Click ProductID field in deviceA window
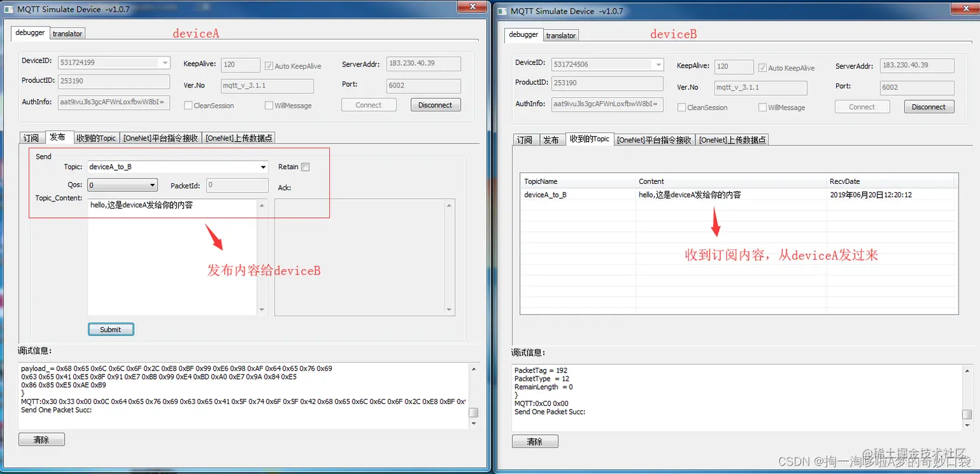 click(113, 82)
